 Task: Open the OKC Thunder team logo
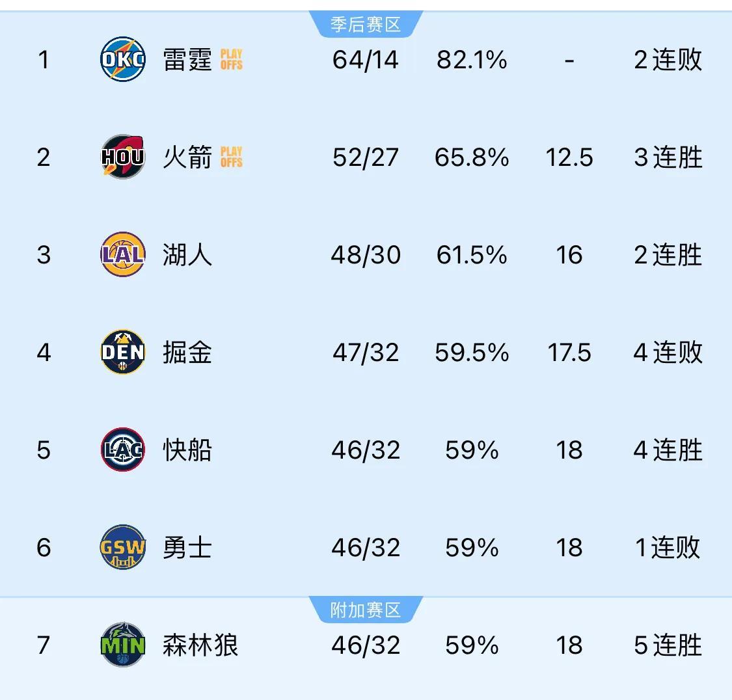(123, 59)
